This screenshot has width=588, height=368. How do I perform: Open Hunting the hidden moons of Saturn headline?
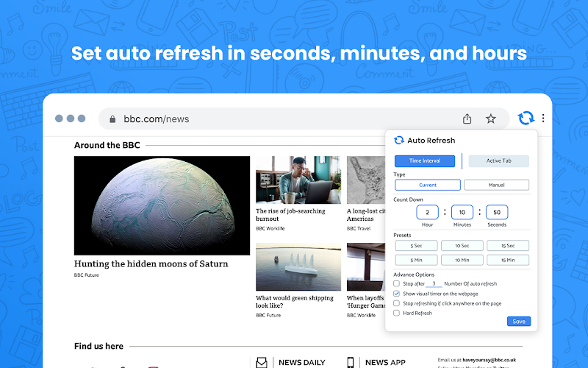pyautogui.click(x=151, y=263)
